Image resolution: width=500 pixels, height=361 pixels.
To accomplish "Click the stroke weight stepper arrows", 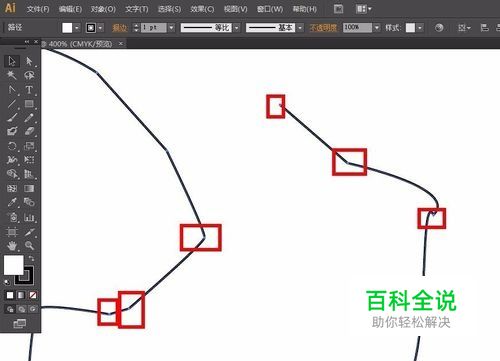I will [x=136, y=28].
